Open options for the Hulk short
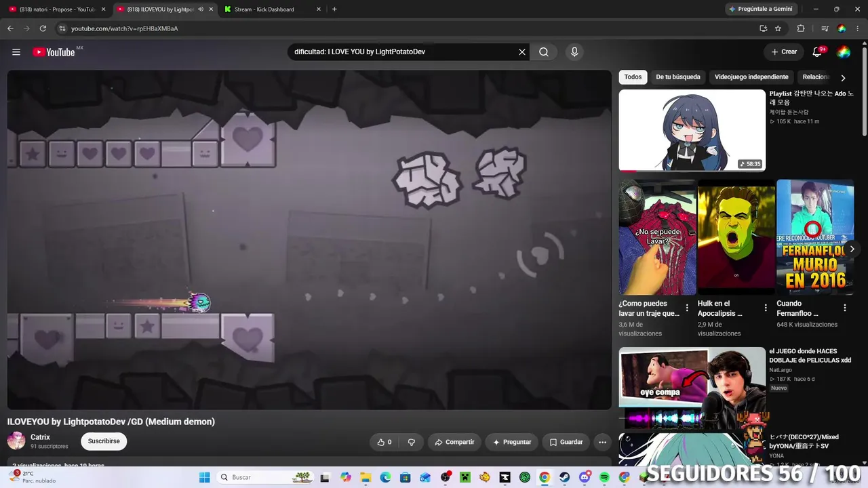 click(766, 308)
